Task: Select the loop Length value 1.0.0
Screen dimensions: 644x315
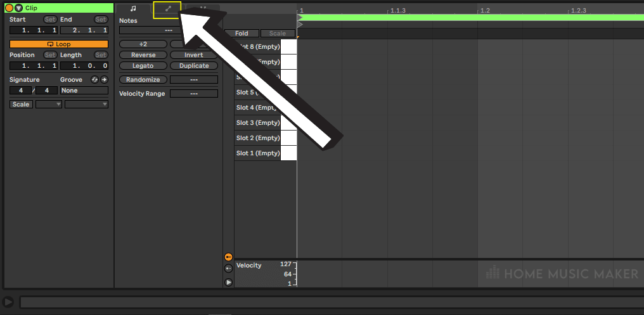Action: [84, 66]
